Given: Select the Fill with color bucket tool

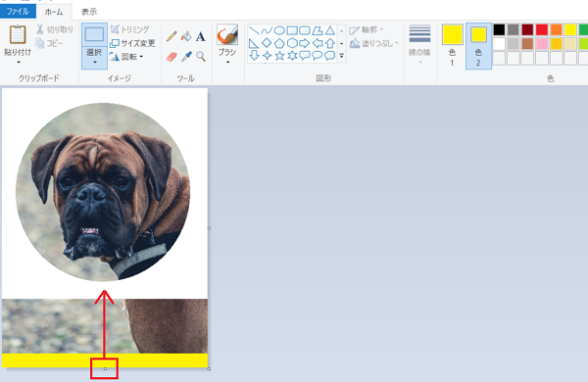Looking at the screenshot, I should 186,37.
